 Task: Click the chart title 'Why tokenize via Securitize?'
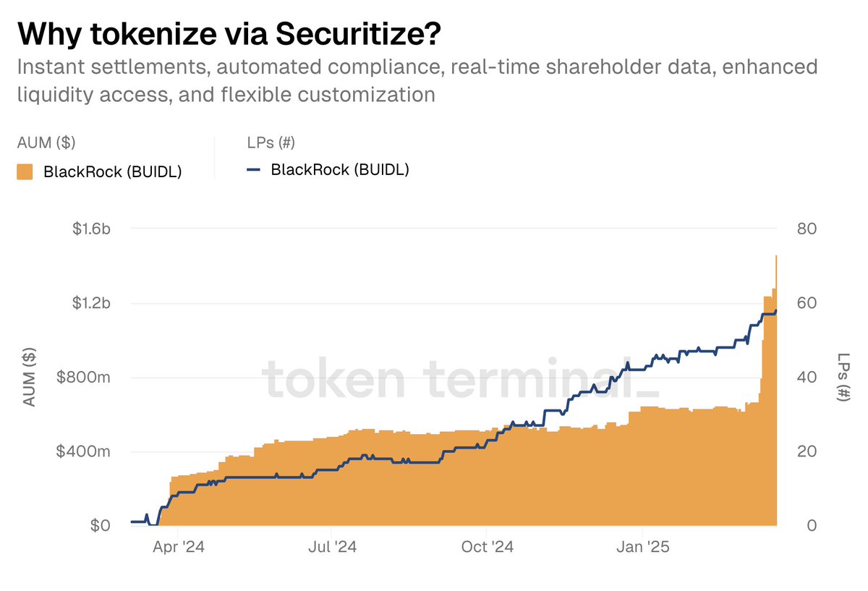[x=229, y=33]
